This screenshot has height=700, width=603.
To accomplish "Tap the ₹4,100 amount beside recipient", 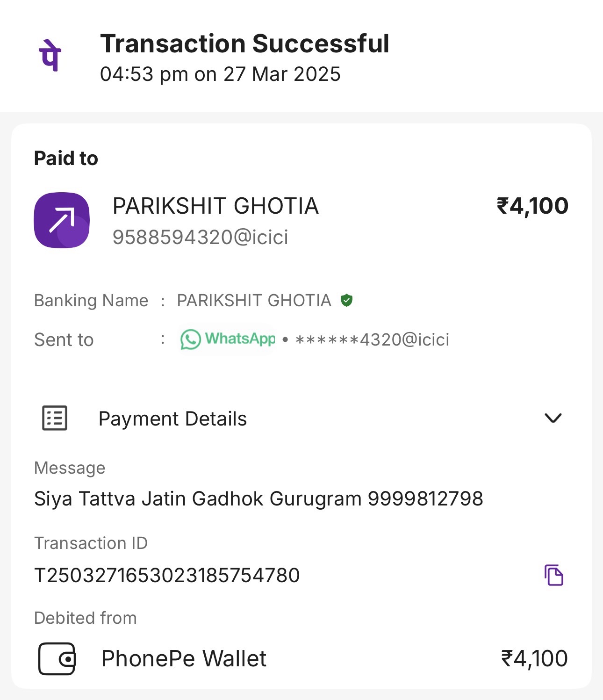I will [532, 206].
